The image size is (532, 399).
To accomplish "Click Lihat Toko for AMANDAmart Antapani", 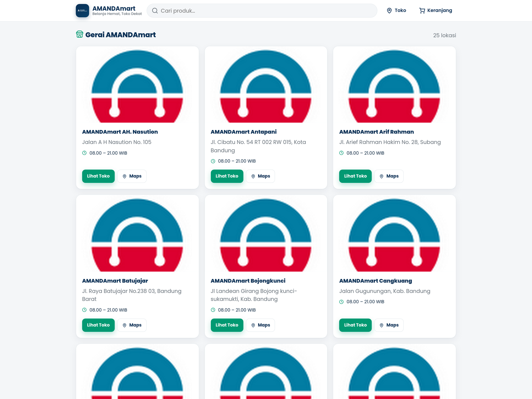I will click(x=227, y=176).
